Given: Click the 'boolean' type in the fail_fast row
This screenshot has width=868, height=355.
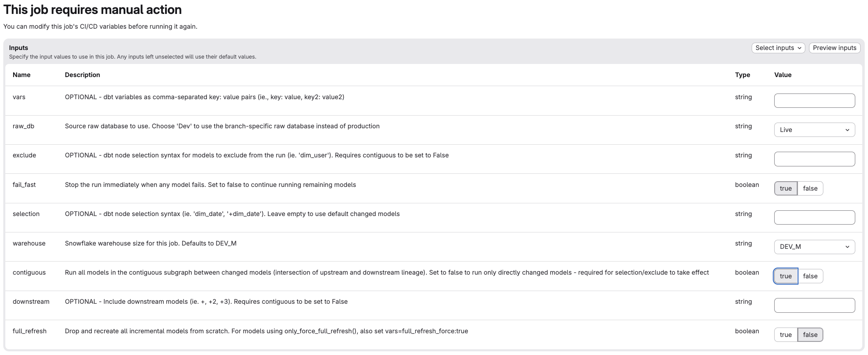Looking at the screenshot, I should tap(747, 185).
